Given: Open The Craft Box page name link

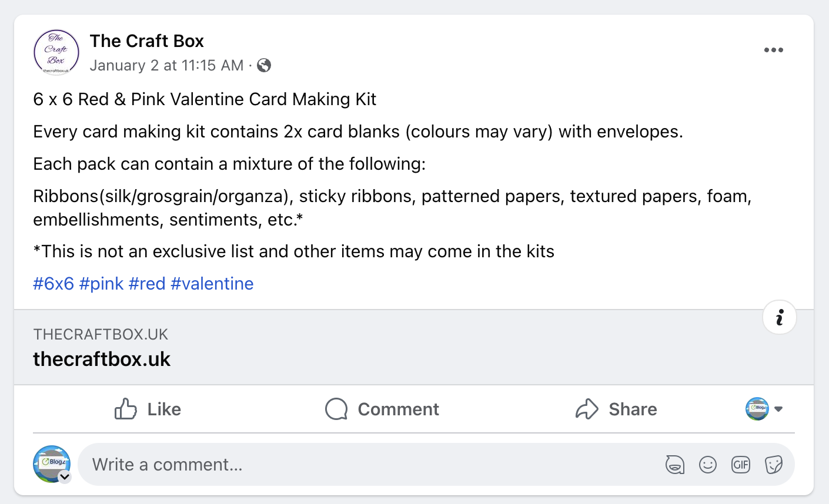Looking at the screenshot, I should (146, 41).
